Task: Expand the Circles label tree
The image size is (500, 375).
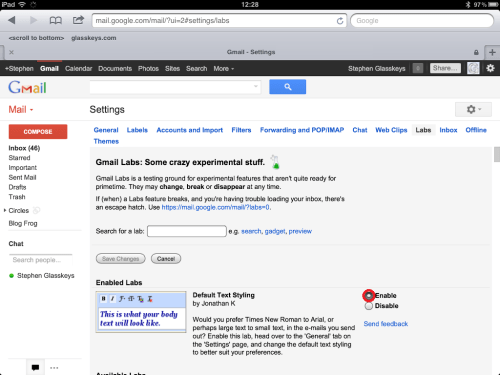Action: [x=5, y=210]
